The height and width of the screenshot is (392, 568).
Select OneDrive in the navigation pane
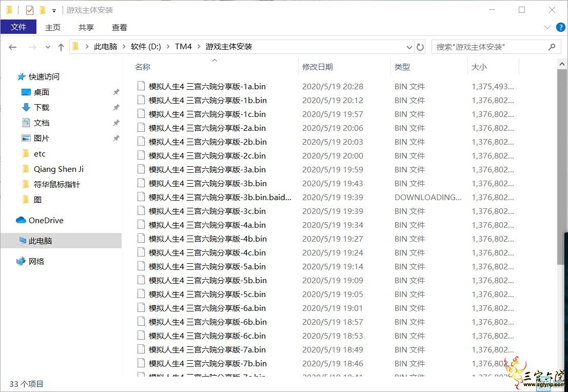click(x=46, y=220)
